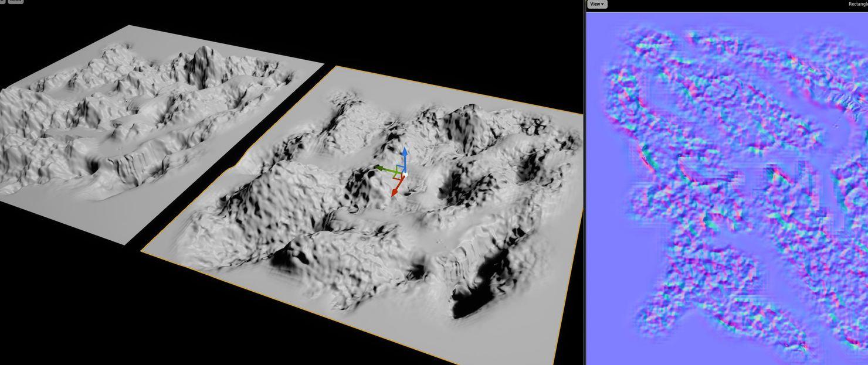
Task: Click the small button left of Show
Action: [4, 1]
